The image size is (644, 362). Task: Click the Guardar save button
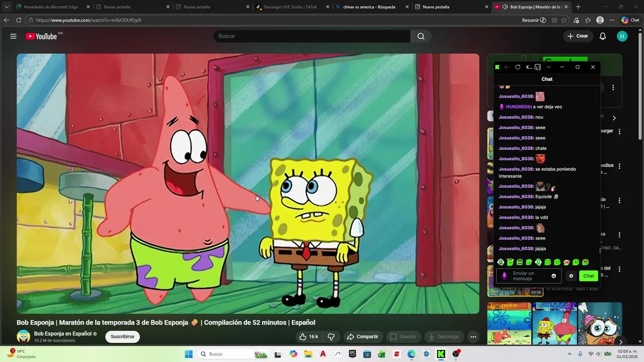pos(404,337)
